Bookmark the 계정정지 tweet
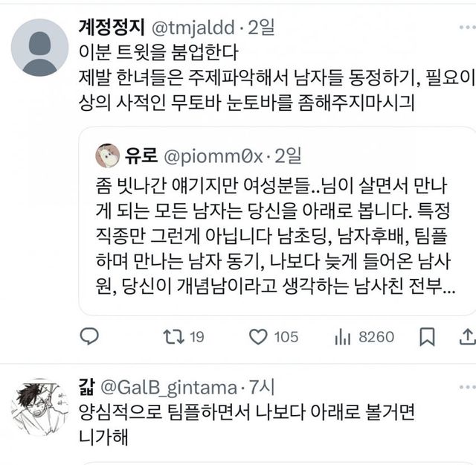 tap(427, 337)
